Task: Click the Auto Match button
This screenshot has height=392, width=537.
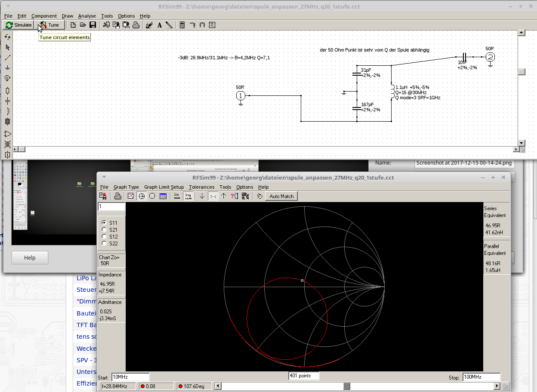Action: [281, 196]
